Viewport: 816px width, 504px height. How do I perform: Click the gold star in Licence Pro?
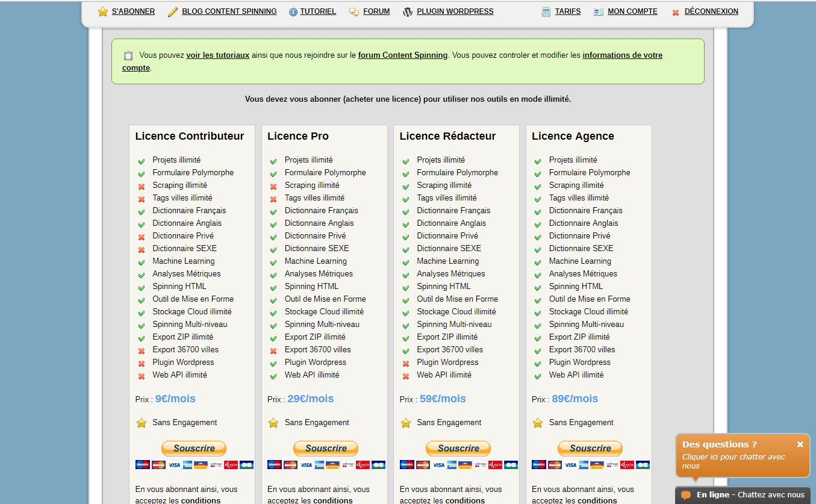click(x=273, y=423)
